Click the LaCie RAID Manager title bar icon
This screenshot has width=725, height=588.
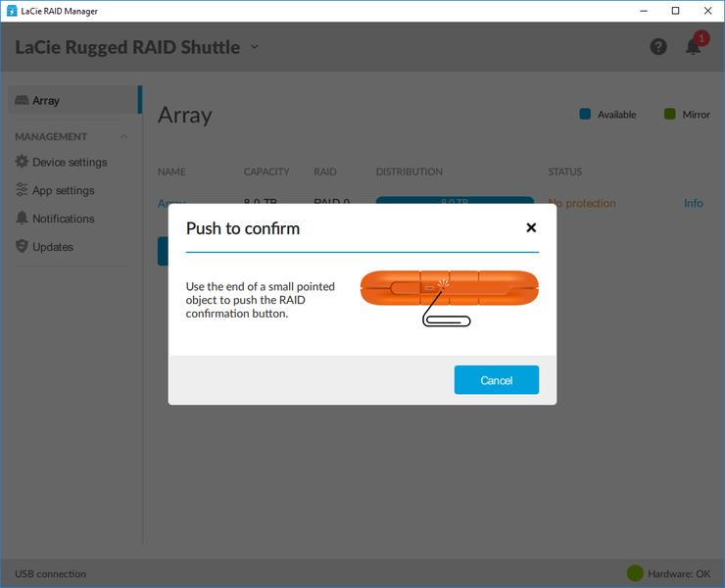(x=12, y=11)
